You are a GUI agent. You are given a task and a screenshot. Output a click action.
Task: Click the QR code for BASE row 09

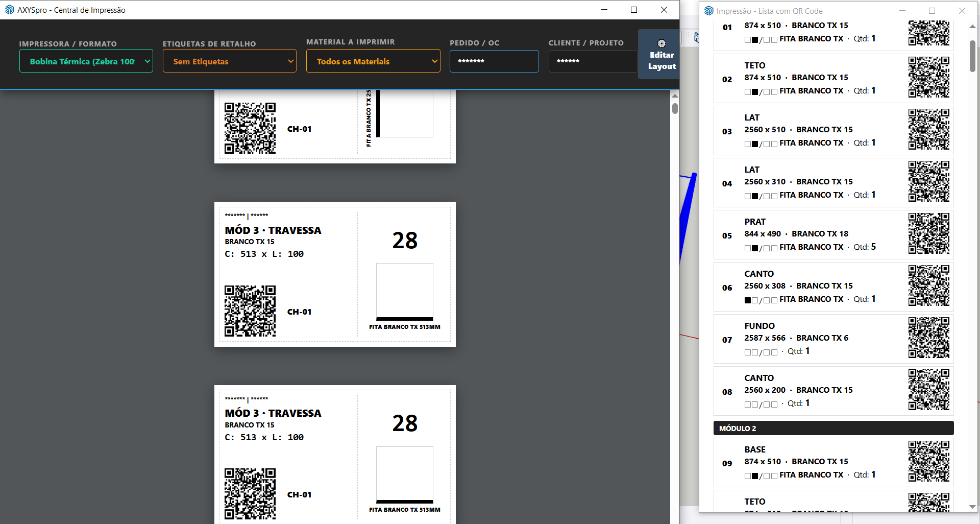[929, 461]
